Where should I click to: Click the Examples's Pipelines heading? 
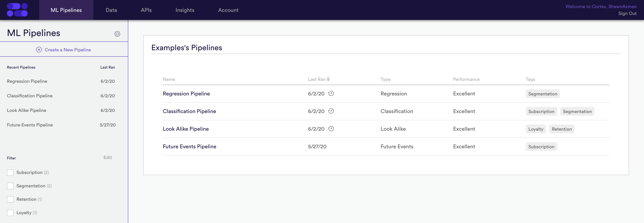[x=187, y=48]
